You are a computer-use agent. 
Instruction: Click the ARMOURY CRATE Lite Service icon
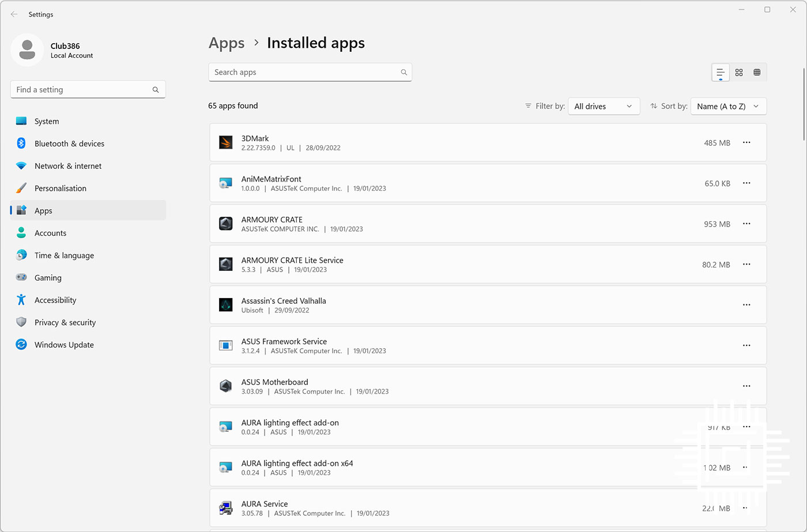point(225,264)
